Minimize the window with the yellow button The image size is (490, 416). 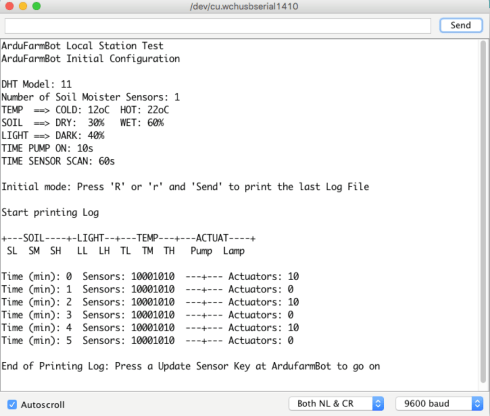tap(23, 6)
